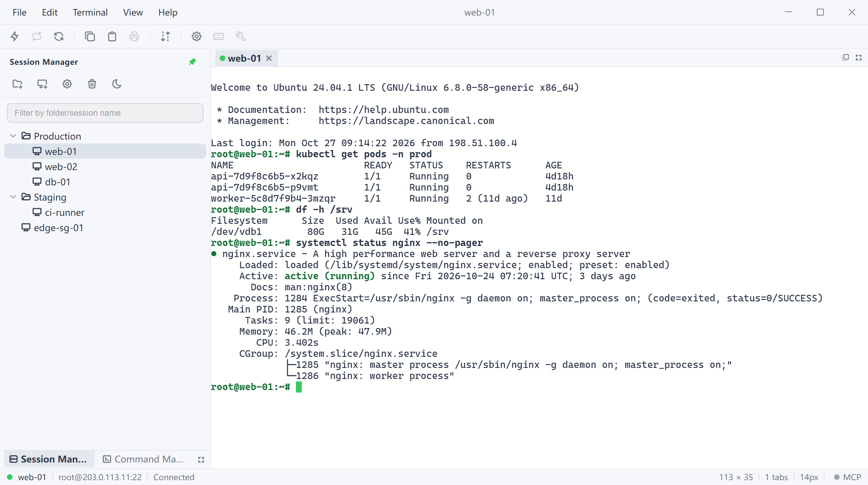Create a new folder in Session Manager
The image size is (868, 485).
(x=17, y=84)
